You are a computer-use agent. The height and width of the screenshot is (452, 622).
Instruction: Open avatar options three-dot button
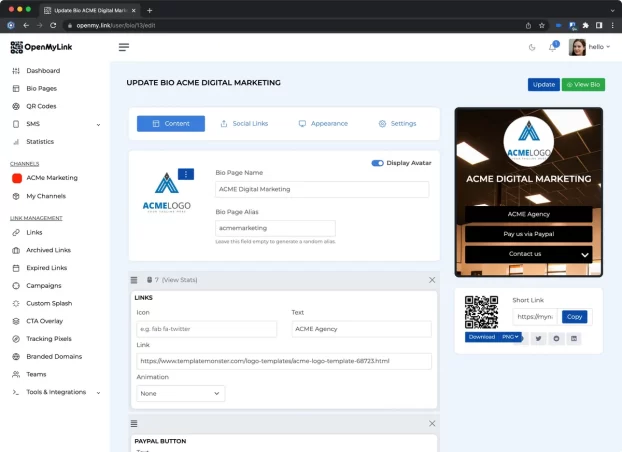[x=186, y=174]
